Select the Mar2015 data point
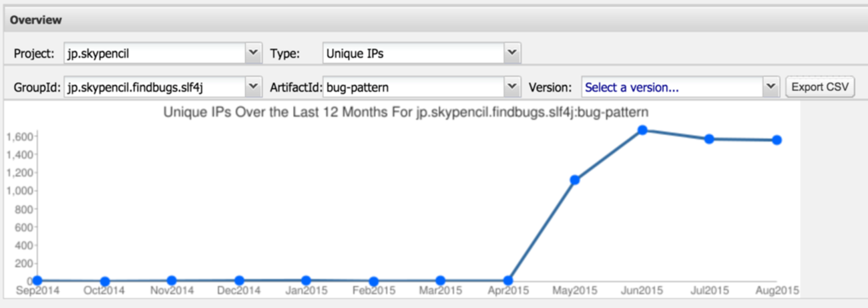This screenshot has height=308, width=868. [440, 281]
